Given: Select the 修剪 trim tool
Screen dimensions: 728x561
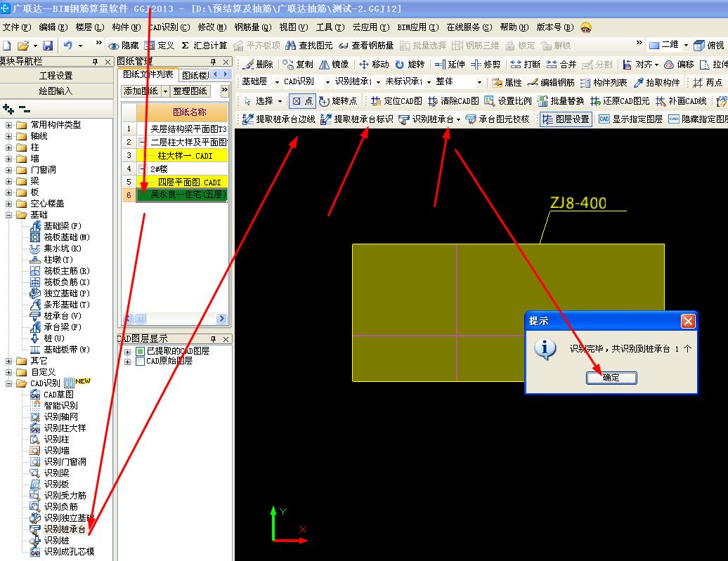Looking at the screenshot, I should [486, 65].
